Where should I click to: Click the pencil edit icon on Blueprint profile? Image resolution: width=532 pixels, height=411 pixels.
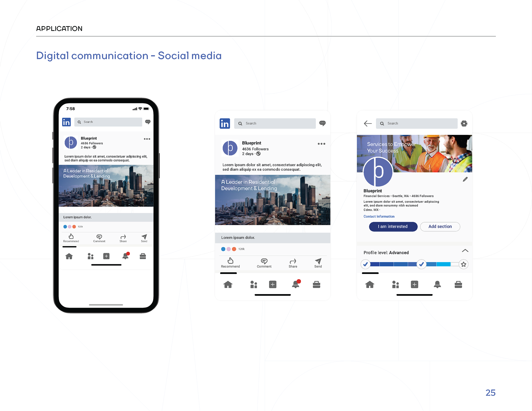pos(465,179)
